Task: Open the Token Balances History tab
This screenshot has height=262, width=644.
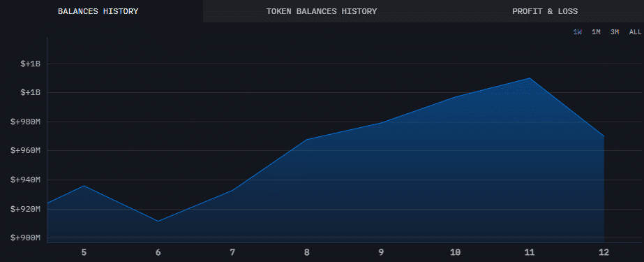Action: [x=322, y=11]
